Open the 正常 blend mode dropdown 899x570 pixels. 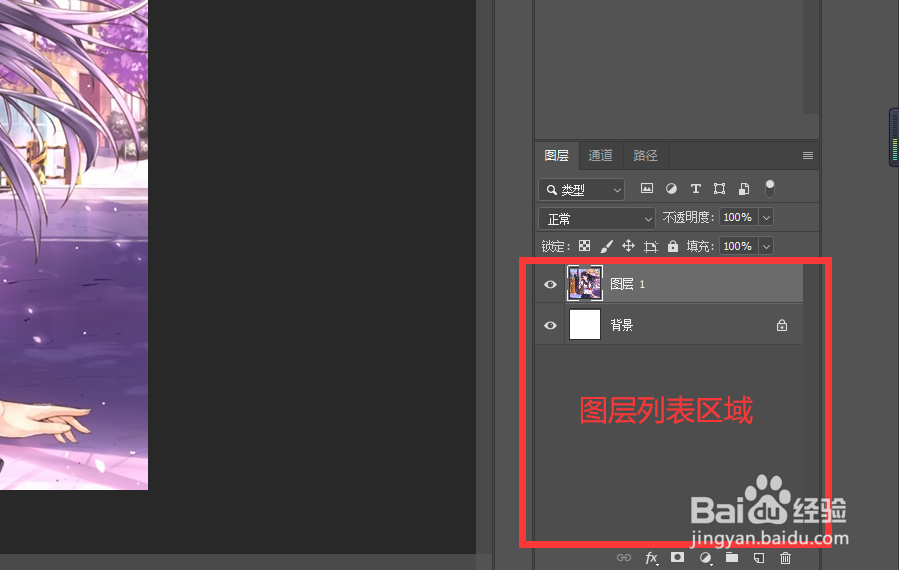(596, 218)
